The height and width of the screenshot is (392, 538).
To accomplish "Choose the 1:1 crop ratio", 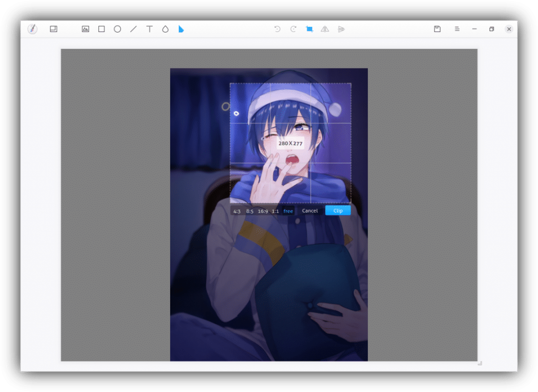I will click(x=275, y=211).
